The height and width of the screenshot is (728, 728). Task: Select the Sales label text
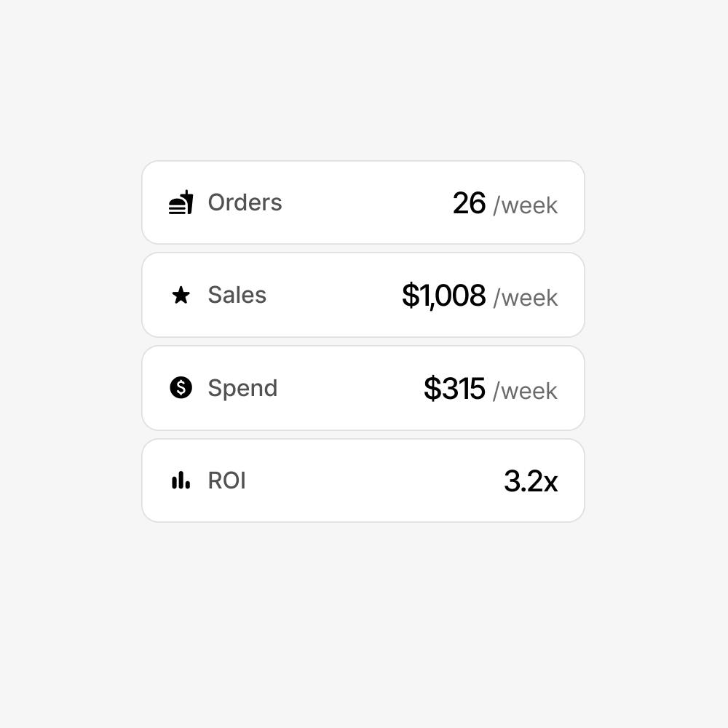pyautogui.click(x=237, y=295)
